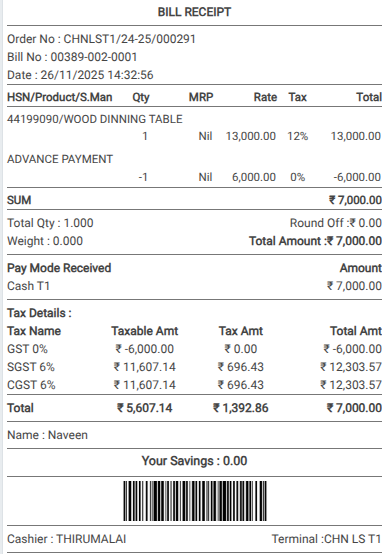Click the Total Amt column header
The height and width of the screenshot is (554, 382).
point(356,331)
